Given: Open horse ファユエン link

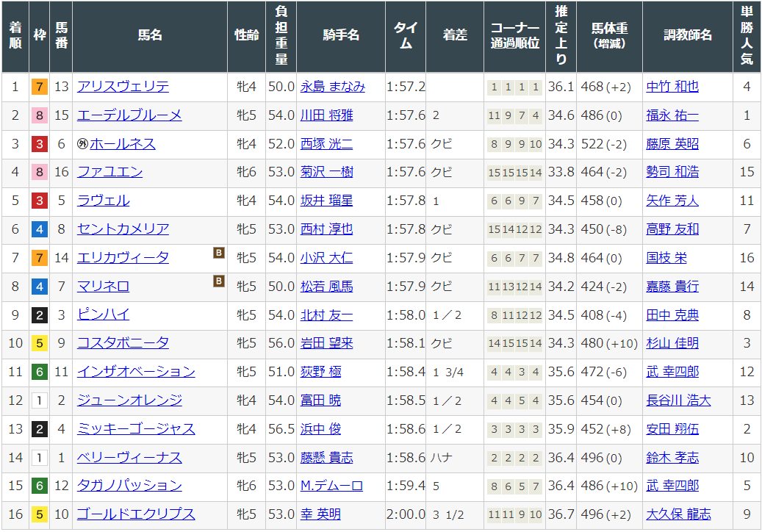Looking at the screenshot, I should [109, 172].
